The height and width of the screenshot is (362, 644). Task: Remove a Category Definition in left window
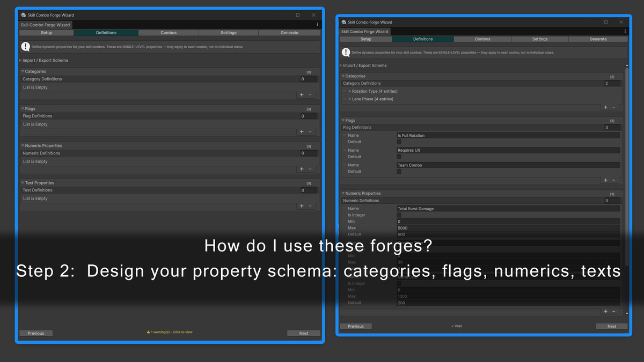310,95
